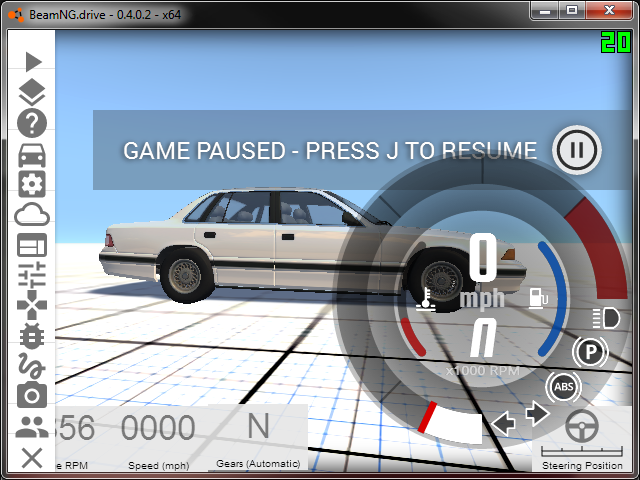
Task: Open the controls gamepad cross icon
Action: [32, 304]
